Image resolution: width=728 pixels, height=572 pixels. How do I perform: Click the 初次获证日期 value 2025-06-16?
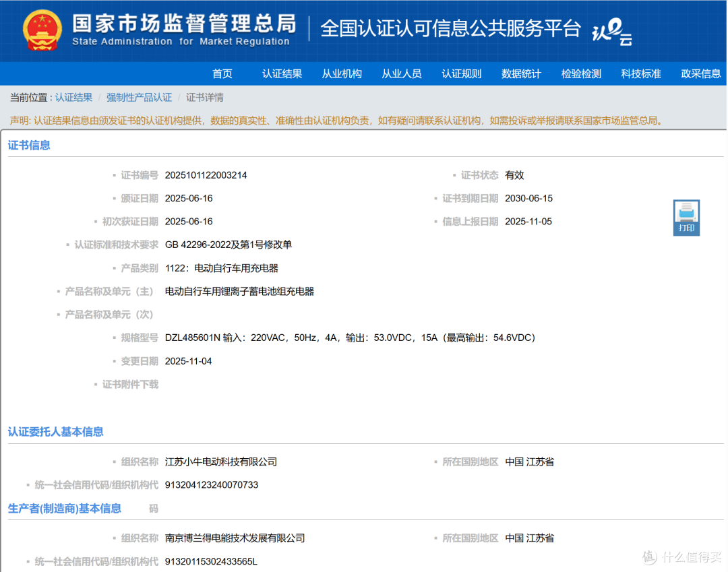[x=189, y=222]
